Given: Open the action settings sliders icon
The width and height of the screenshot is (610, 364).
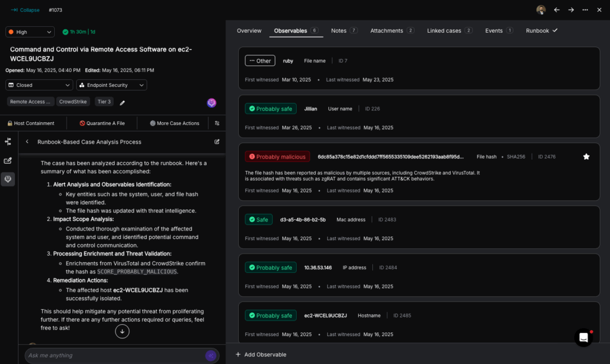Looking at the screenshot, I should pos(217,123).
